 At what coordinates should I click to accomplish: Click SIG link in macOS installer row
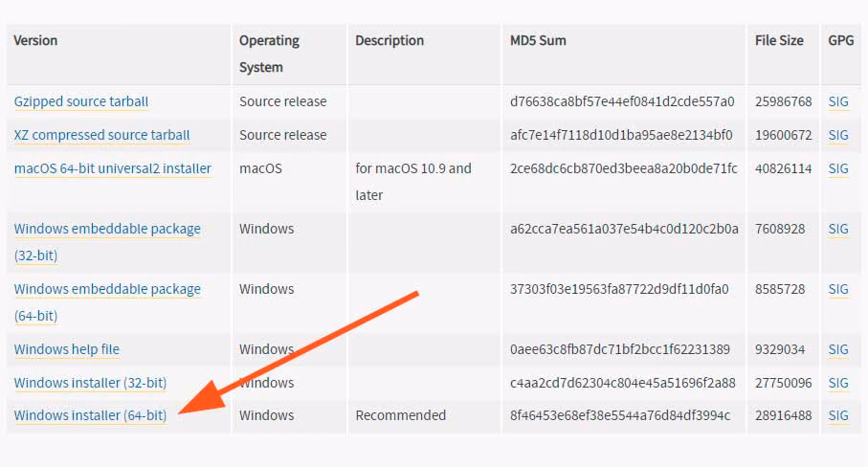click(838, 168)
